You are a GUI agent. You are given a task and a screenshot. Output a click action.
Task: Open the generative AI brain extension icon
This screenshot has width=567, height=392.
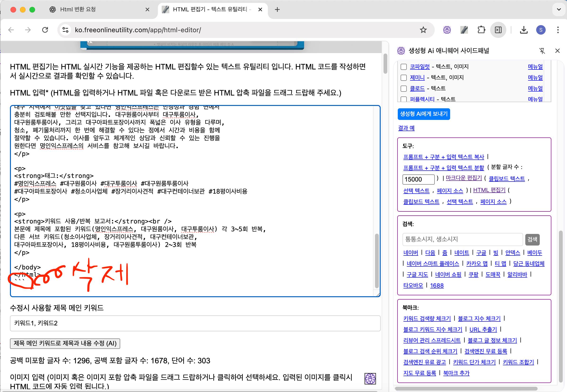pyautogui.click(x=447, y=30)
